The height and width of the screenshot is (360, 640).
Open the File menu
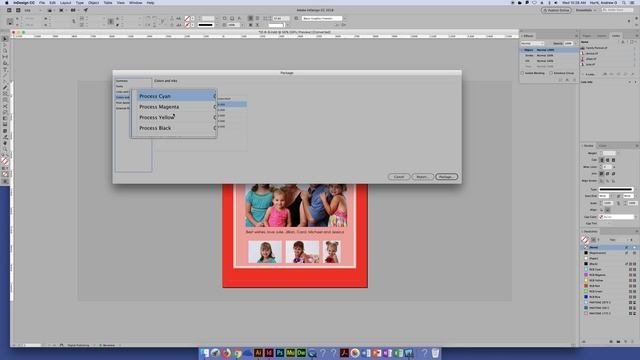click(42, 2)
